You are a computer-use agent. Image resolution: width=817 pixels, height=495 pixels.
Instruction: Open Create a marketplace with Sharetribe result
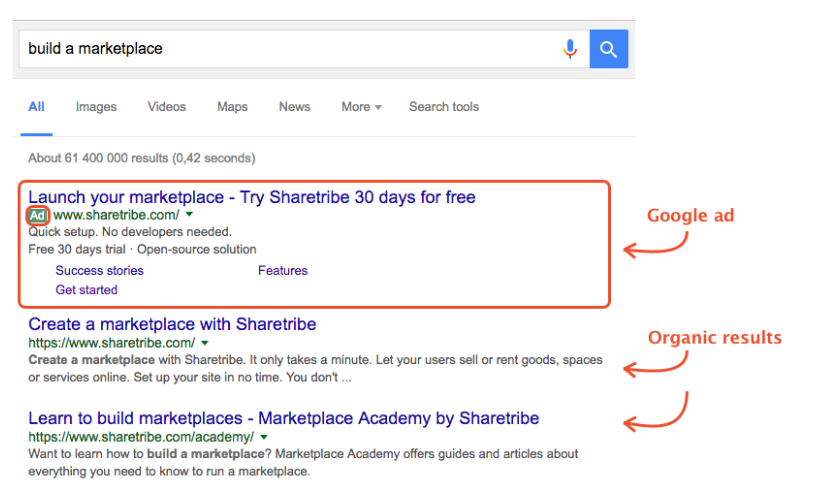[x=172, y=324]
